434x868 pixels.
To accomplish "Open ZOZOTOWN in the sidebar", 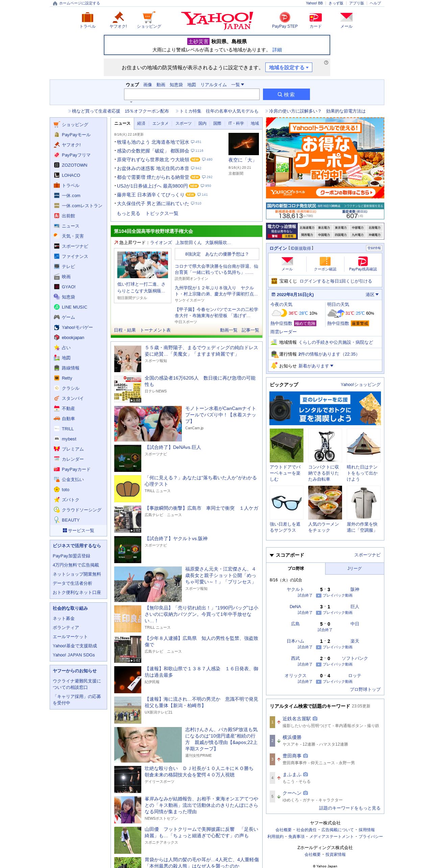I will click(74, 165).
